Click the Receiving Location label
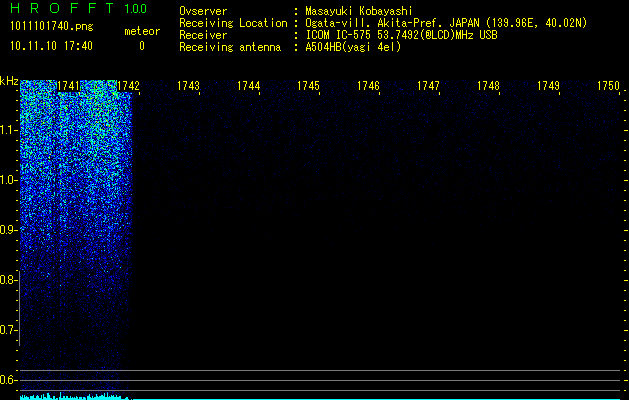629x400 pixels. tap(233, 23)
